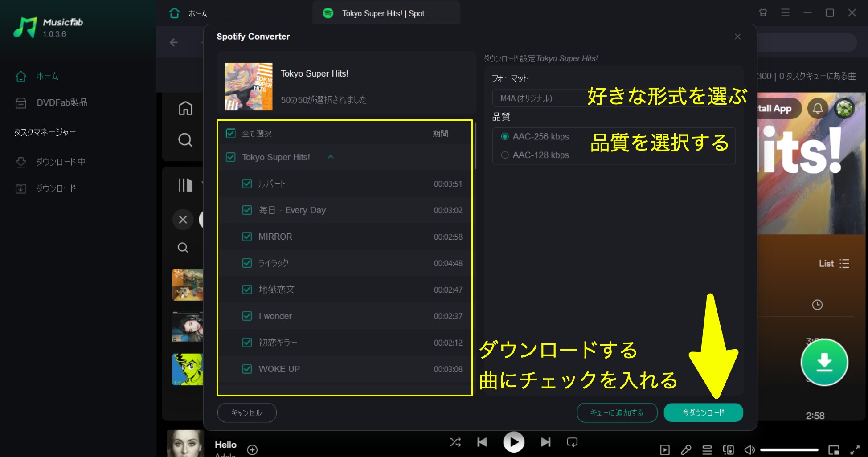Viewport: 868px width, 457px height.
Task: Click the notification bell icon
Action: 818,108
